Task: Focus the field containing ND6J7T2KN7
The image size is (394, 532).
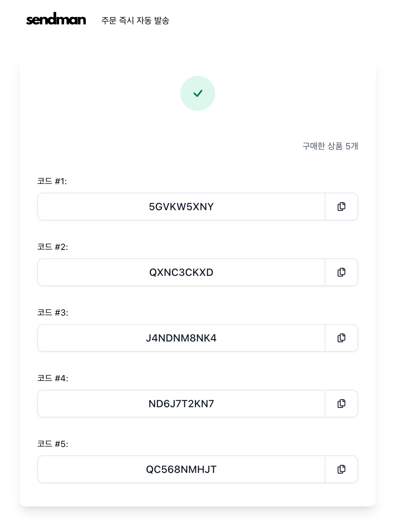Action: pyautogui.click(x=181, y=404)
